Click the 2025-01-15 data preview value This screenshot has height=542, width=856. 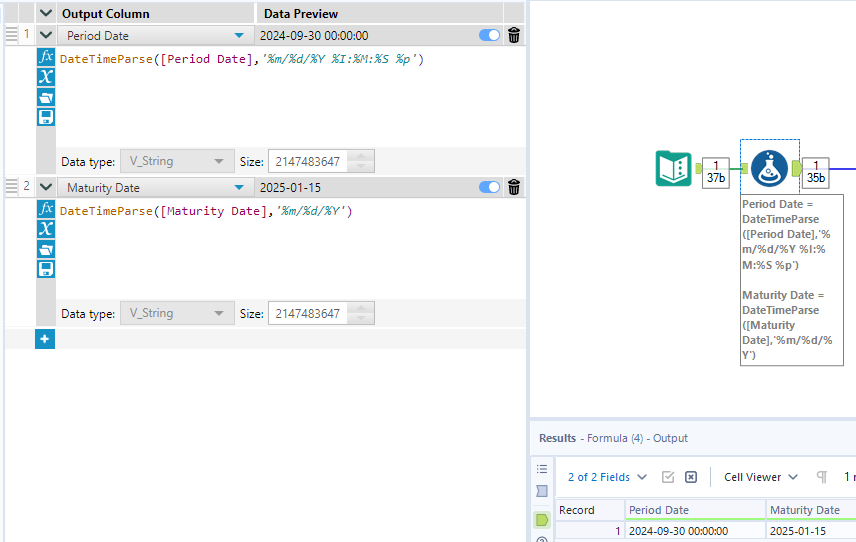(290, 187)
